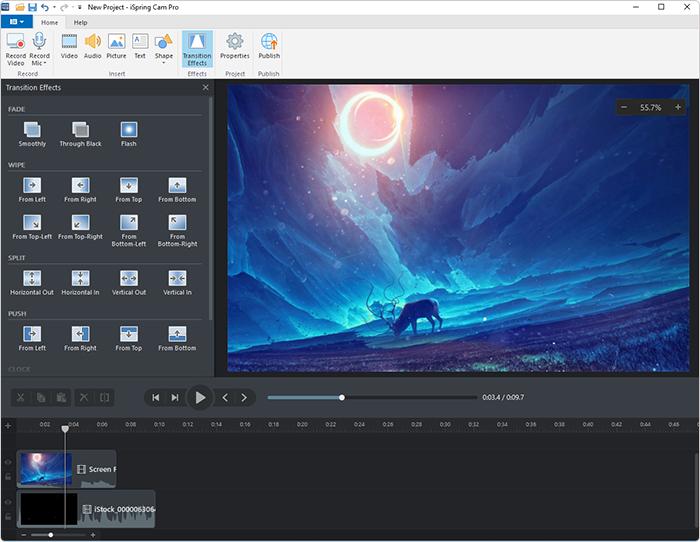Image resolution: width=700 pixels, height=542 pixels.
Task: Click the Record Mic icon
Action: point(39,41)
